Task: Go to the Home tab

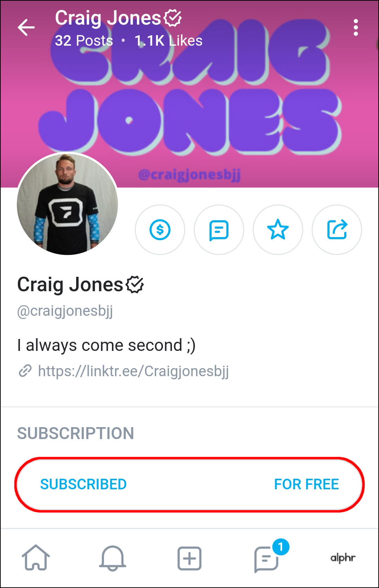Action: [x=36, y=558]
